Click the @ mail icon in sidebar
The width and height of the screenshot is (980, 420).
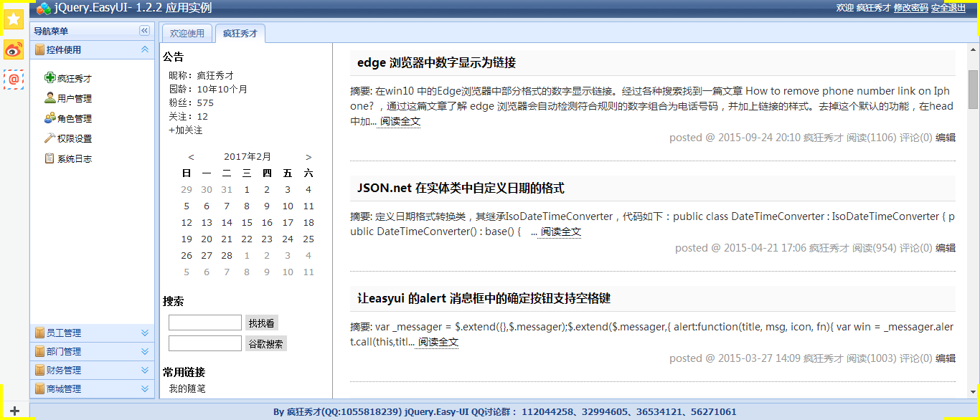[x=13, y=79]
